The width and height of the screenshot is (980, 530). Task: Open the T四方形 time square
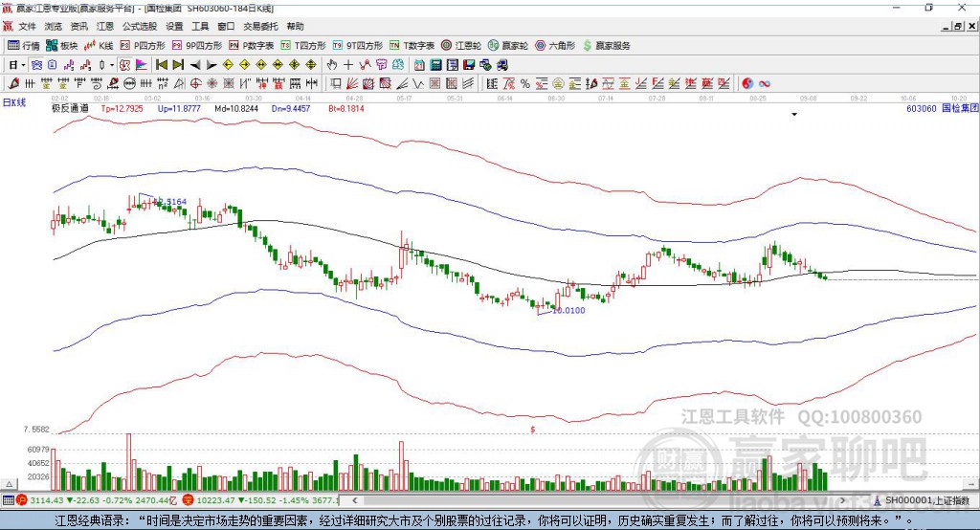tap(303, 46)
